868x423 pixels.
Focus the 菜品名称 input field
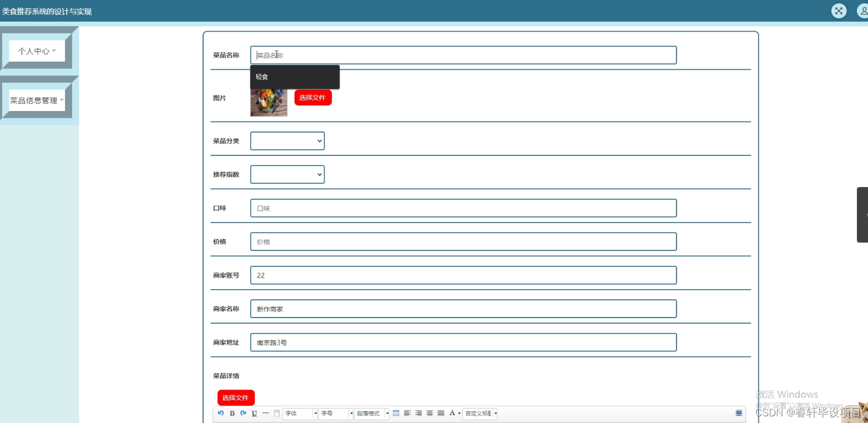point(463,55)
